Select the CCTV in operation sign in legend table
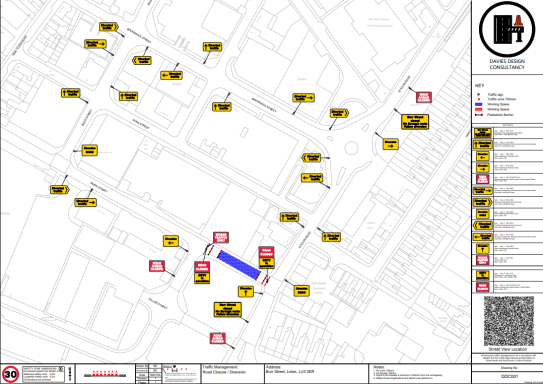 click(482, 276)
